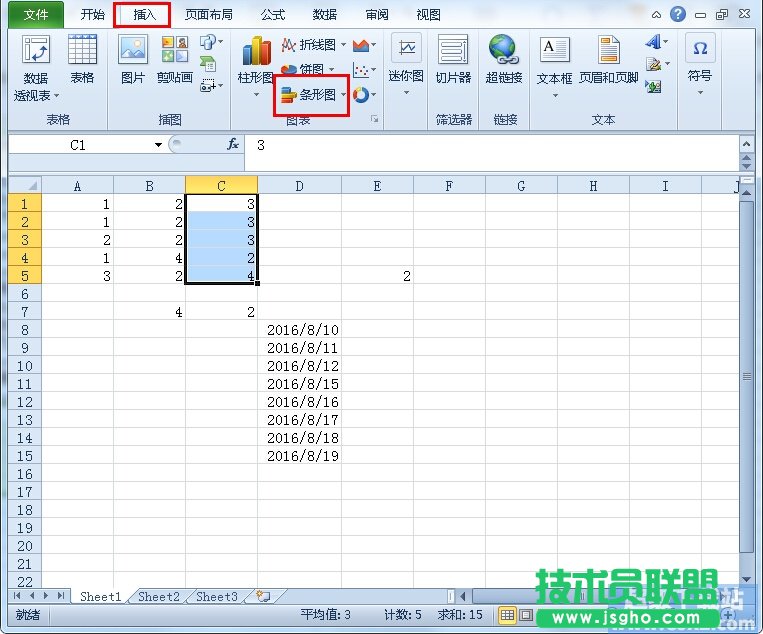Screen dimensions: 763x634
Task: Go to previous sheet navigation arrow
Action: click(x=32, y=596)
